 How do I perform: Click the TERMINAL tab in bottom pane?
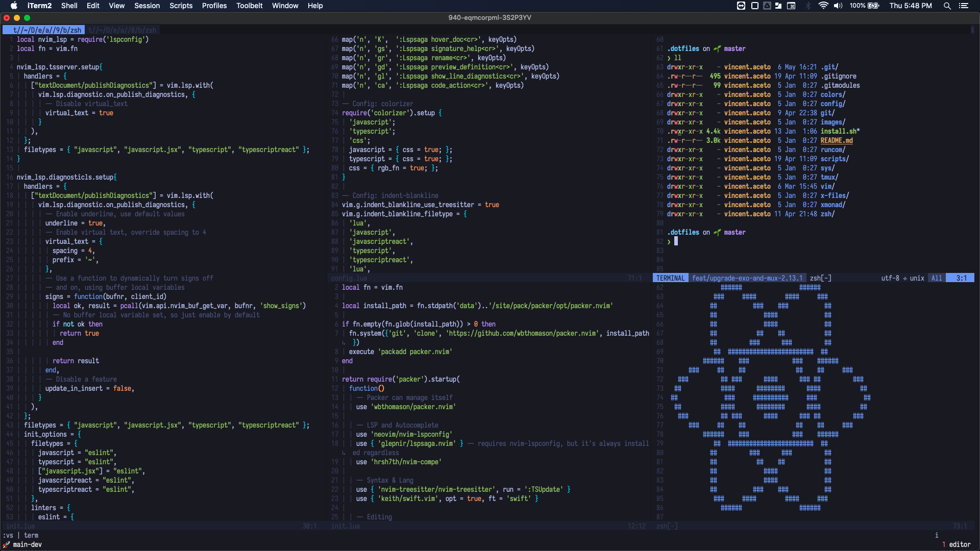tap(669, 277)
